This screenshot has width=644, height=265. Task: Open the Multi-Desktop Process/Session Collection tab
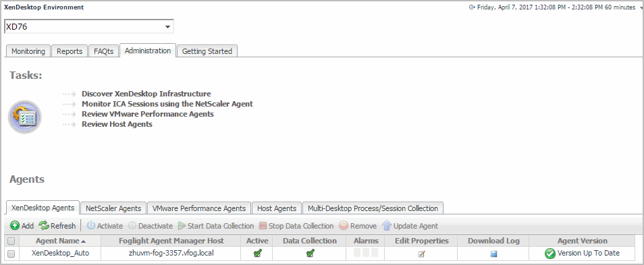373,208
